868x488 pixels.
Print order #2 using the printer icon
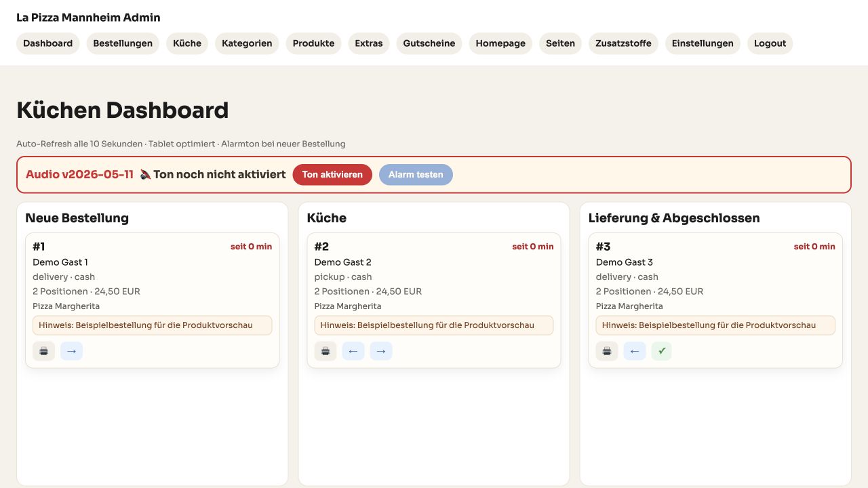pos(325,351)
